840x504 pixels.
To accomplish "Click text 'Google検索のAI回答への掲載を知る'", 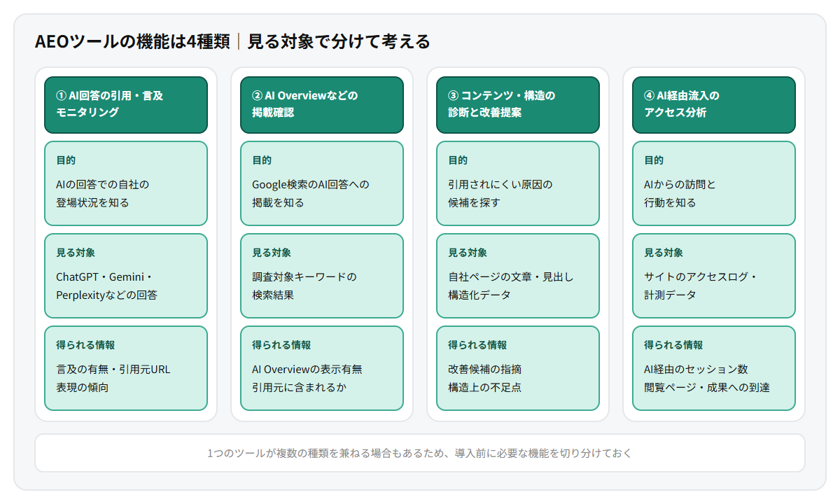I will 310,194.
